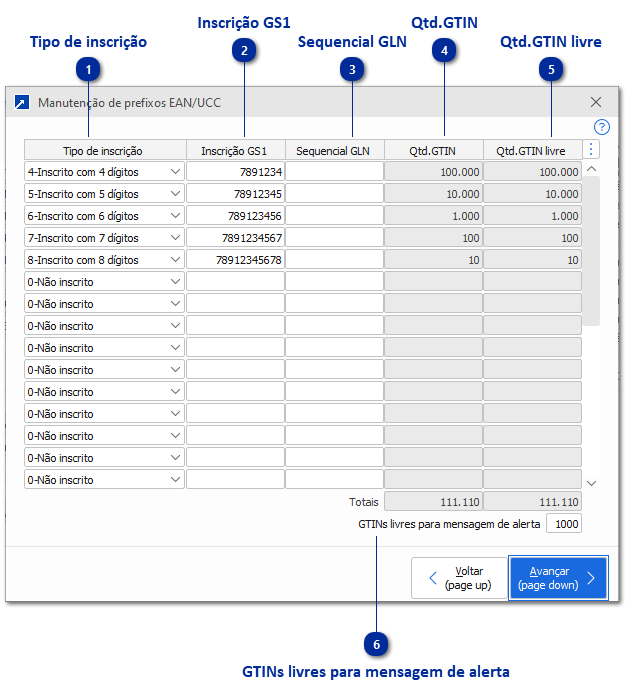Click the Inscrição GS1 field with 7891234567
This screenshot has width=642, height=698.
point(235,238)
